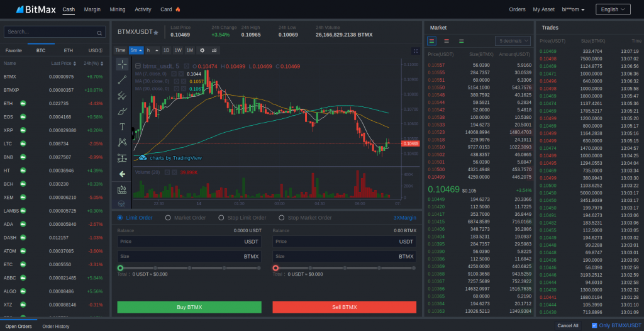Screen dimensions: 644x331
Task: Go to My Asset page
Action: [x=543, y=9]
